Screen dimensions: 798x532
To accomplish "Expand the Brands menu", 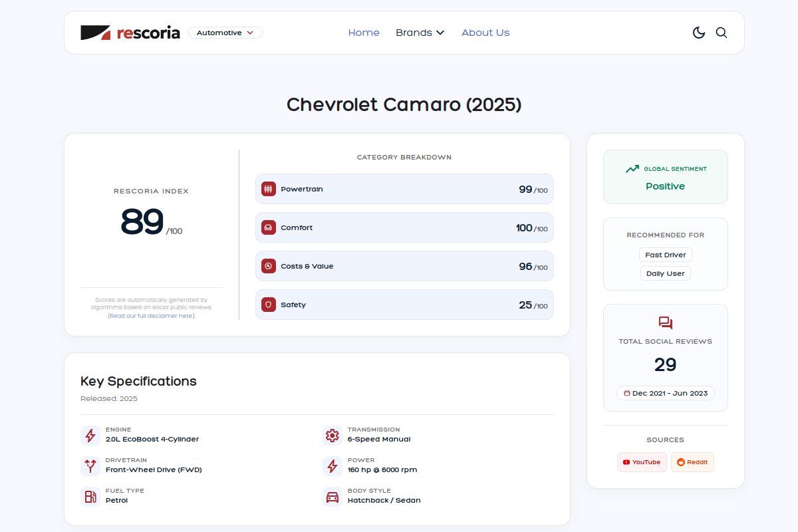I will click(420, 33).
